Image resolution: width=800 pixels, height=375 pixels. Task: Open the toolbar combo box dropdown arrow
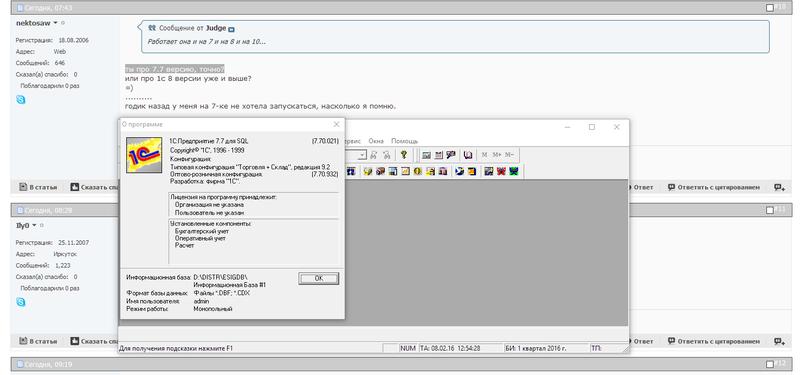[x=362, y=155]
